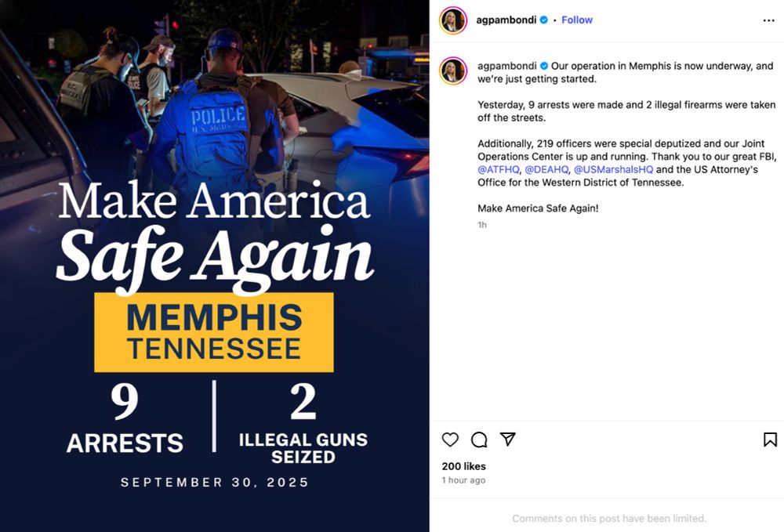Image resolution: width=784 pixels, height=532 pixels.
Task: Save post with the bookmark icon
Action: coord(770,440)
